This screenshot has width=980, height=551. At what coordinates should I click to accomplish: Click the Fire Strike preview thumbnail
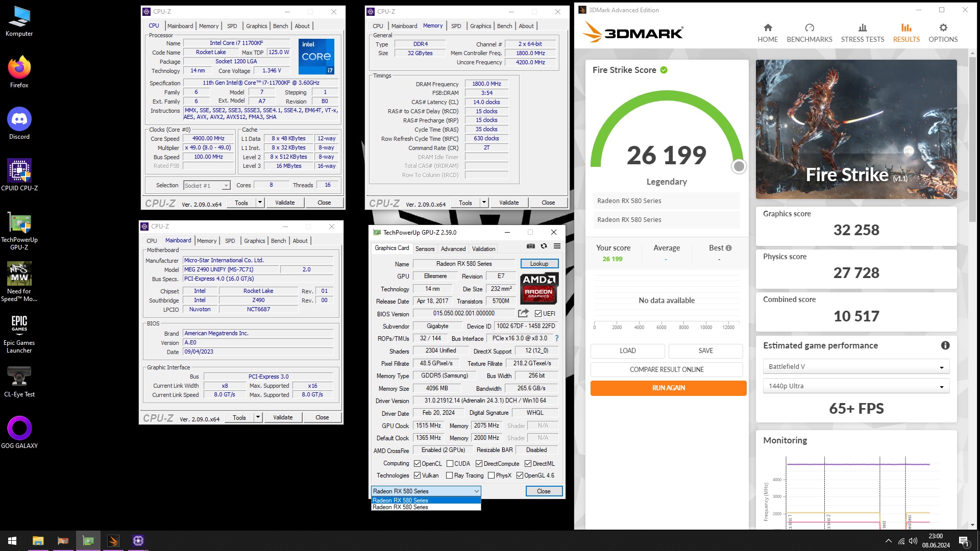[x=856, y=129]
